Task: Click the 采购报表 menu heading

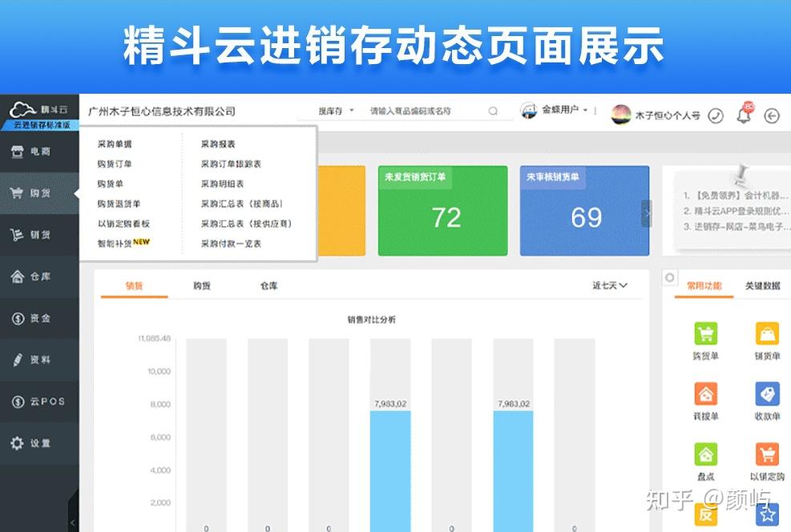Action: 218,144
